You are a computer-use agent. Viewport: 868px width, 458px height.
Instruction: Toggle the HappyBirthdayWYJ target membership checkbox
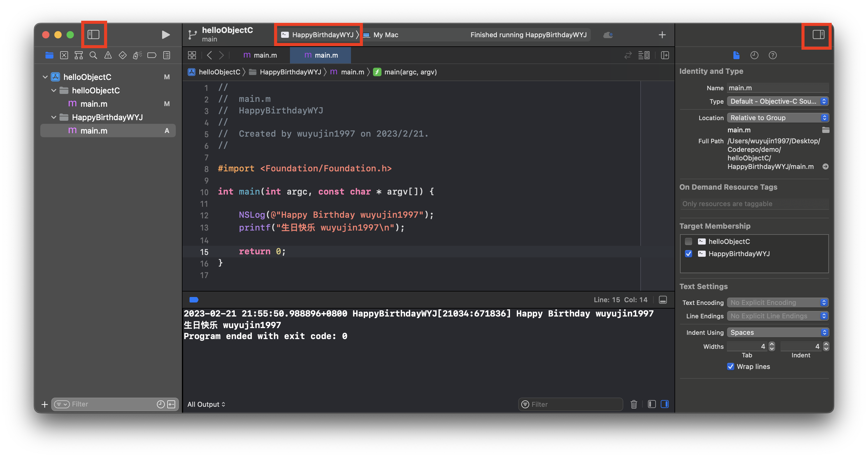pyautogui.click(x=688, y=253)
